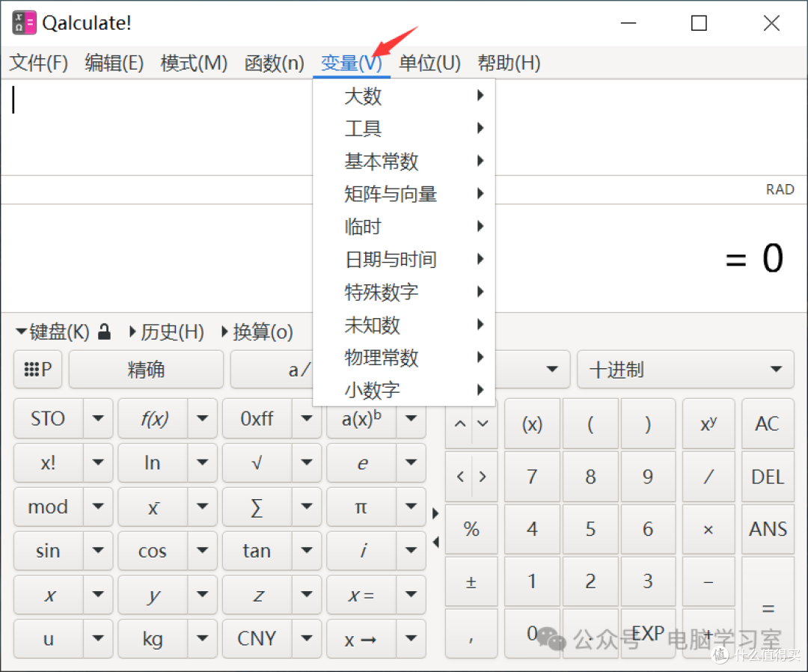The width and height of the screenshot is (808, 672).
Task: Open dropdown arrow next to kg
Action: pyautogui.click(x=203, y=639)
